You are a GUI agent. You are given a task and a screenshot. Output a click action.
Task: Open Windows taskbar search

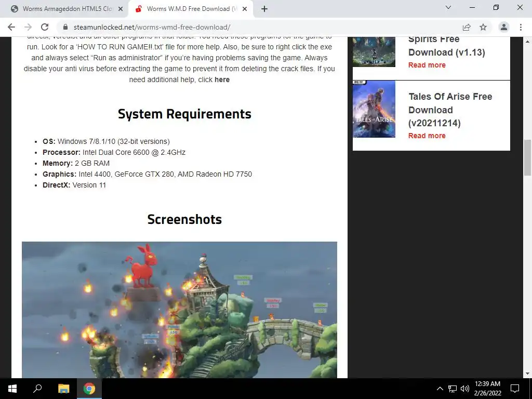point(37,389)
